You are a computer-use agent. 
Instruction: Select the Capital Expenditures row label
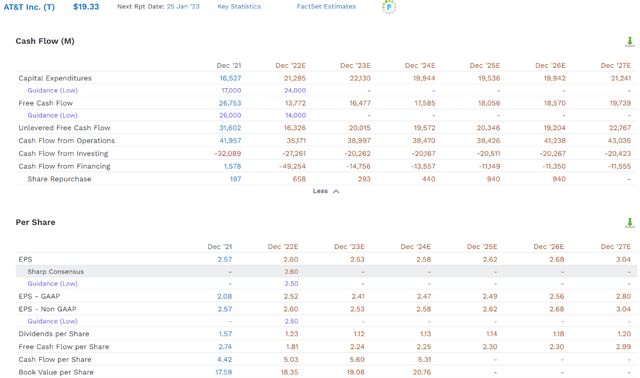(55, 78)
